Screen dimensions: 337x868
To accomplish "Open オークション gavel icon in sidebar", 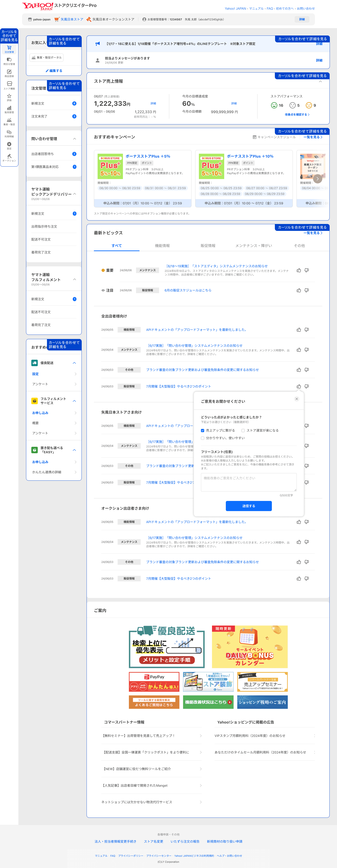I will (x=9, y=158).
